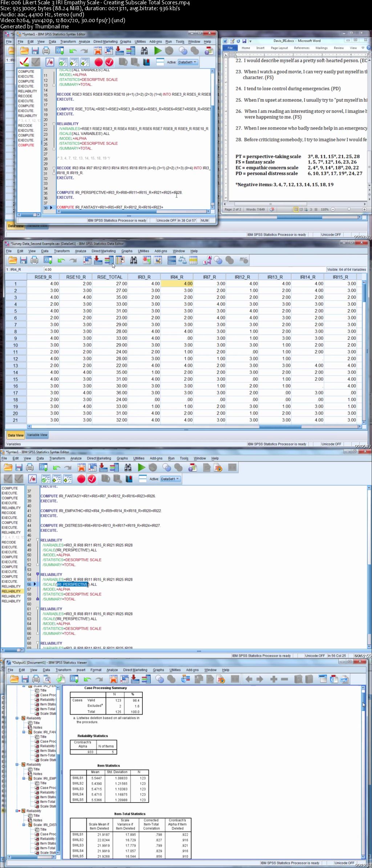
Task: Click row 10 header in Data Editor
Action: click(15, 345)
